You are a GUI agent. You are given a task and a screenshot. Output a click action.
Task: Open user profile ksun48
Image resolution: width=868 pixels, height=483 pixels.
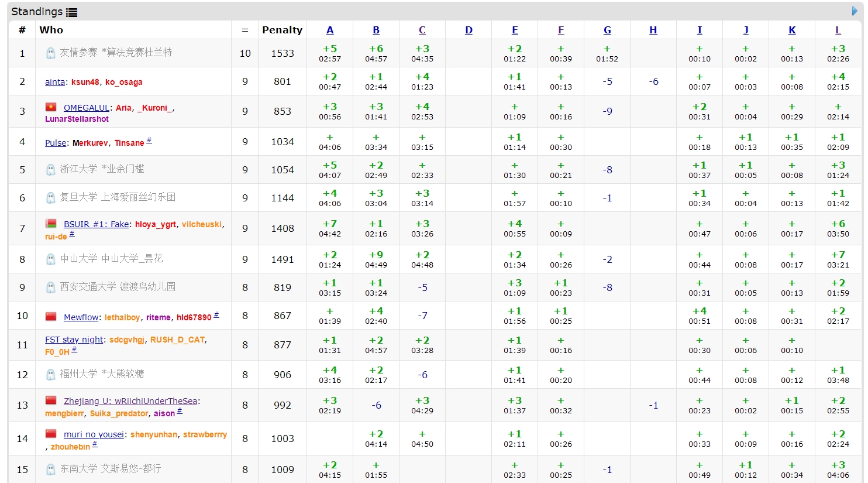(85, 82)
